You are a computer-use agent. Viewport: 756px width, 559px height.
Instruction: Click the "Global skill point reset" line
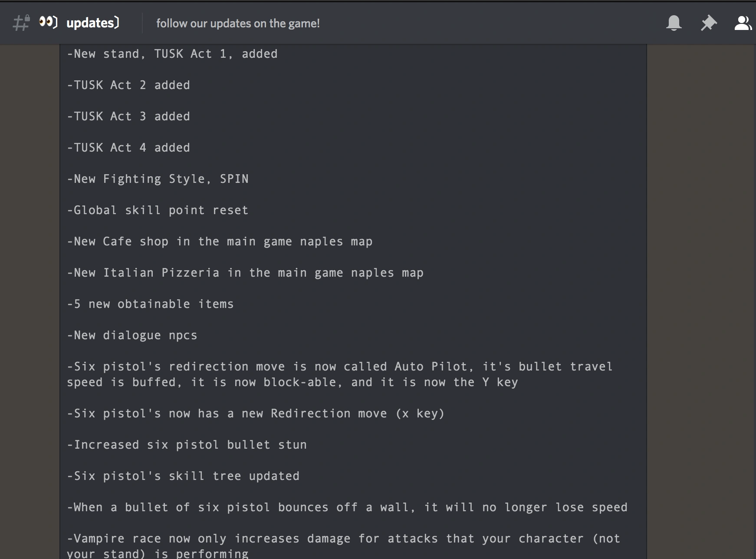pyautogui.click(x=158, y=210)
